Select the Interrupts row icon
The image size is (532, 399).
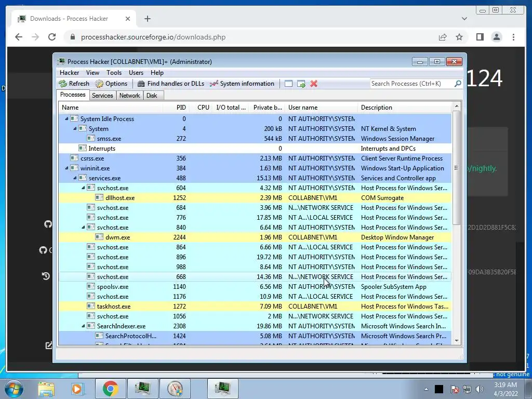(82, 148)
